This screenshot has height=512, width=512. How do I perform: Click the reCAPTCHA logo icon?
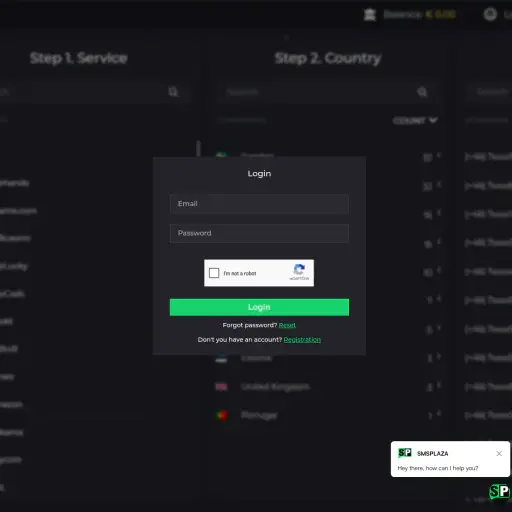[299, 269]
